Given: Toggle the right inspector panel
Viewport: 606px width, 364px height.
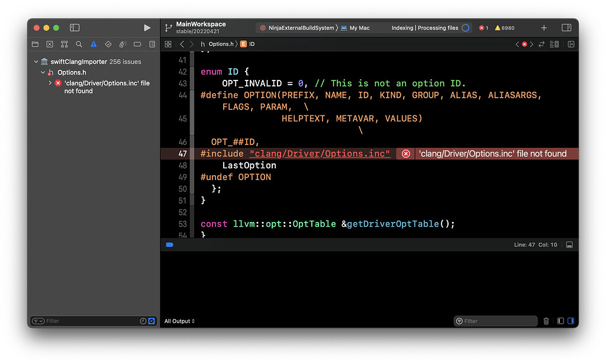Looking at the screenshot, I should (566, 28).
